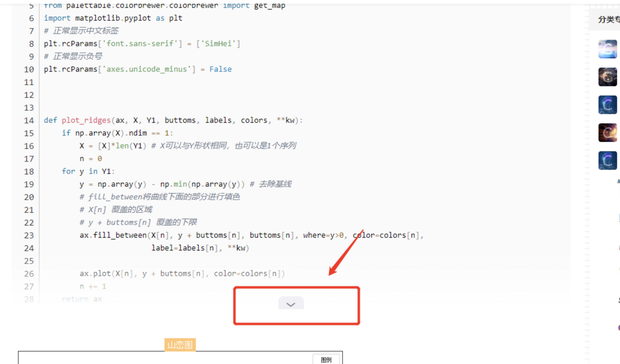The width and height of the screenshot is (620, 364).
Task: Click the 图例 legend box in chart
Action: [x=326, y=360]
